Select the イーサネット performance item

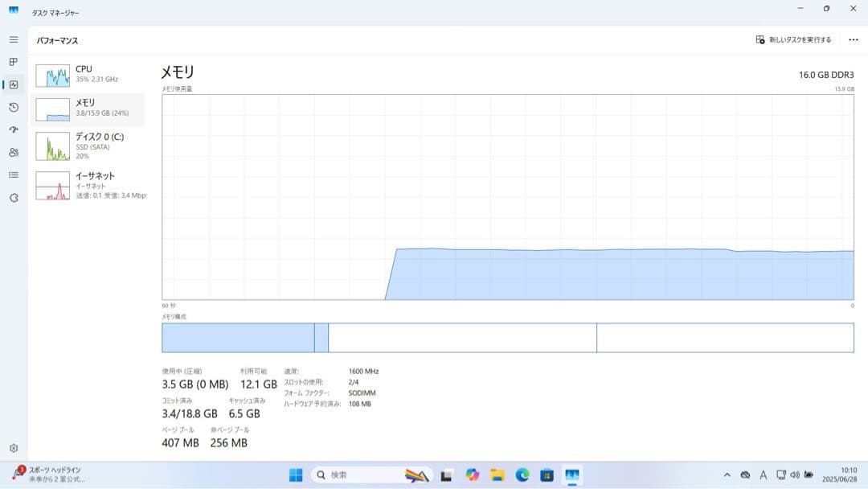pos(88,186)
